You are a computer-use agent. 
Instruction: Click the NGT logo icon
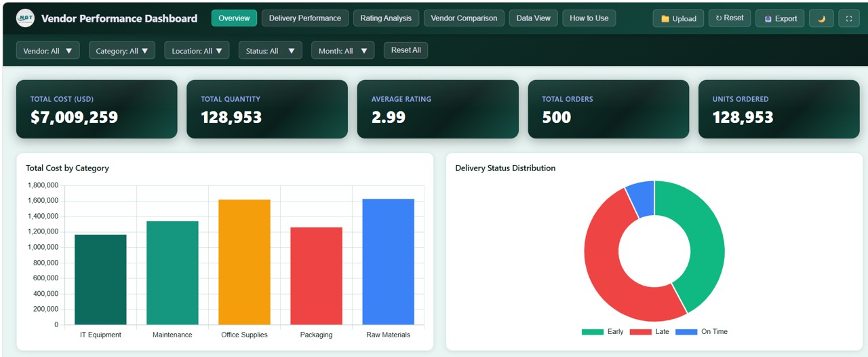[25, 18]
